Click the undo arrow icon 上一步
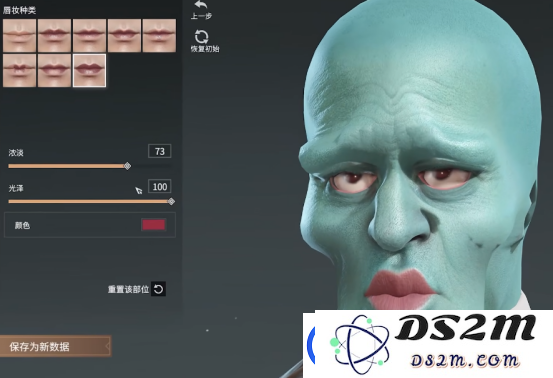553x378 pixels. (x=201, y=5)
